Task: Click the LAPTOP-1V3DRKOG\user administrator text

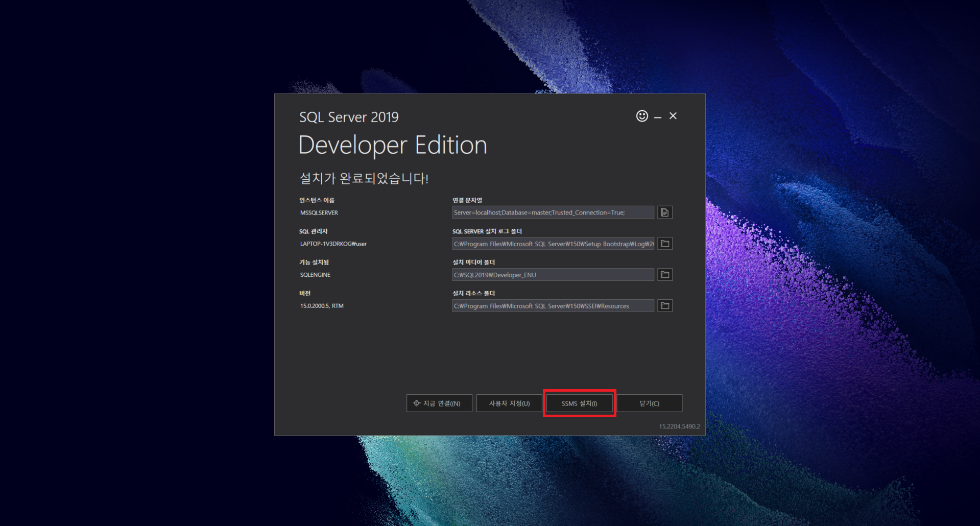Action: coord(333,244)
